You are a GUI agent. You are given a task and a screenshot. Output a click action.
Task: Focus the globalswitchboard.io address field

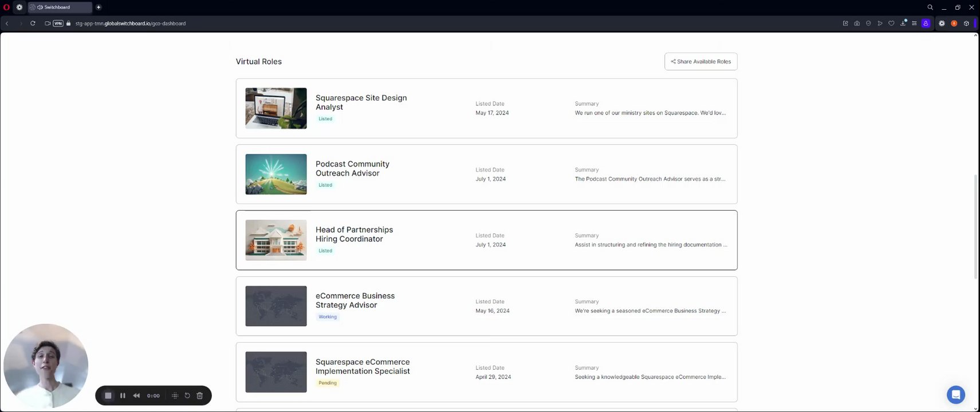point(131,23)
